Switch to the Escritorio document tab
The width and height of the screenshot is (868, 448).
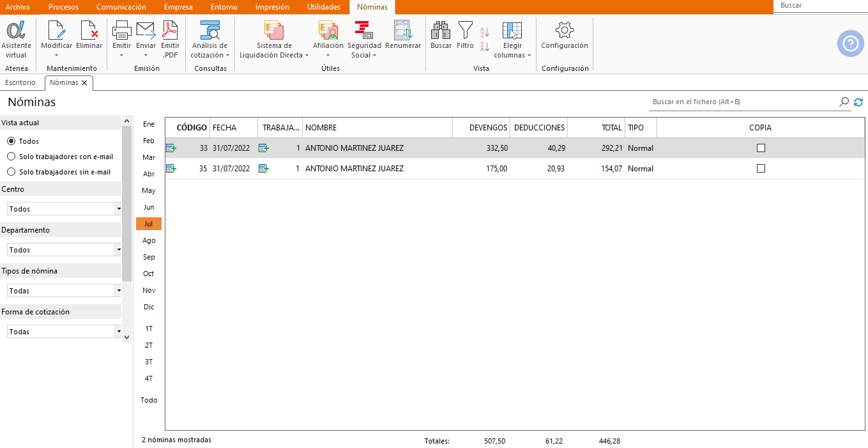coord(20,82)
